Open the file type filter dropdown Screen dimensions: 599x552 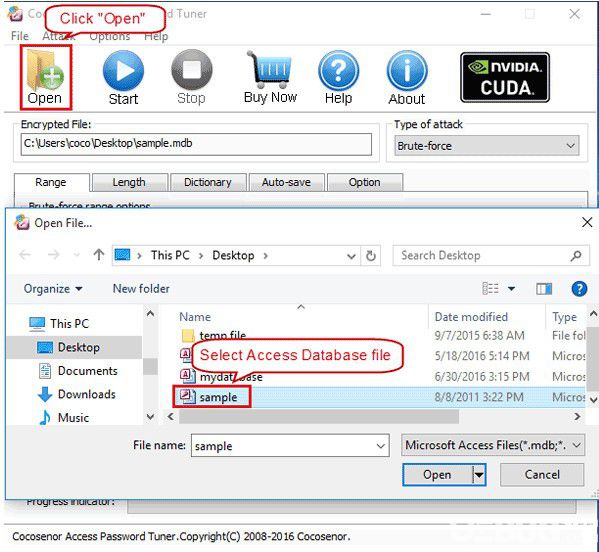tap(493, 445)
